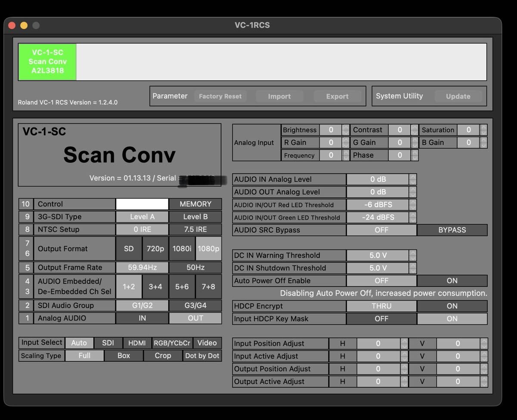517x420 pixels.
Task: Choose Crop scaling type
Action: (x=163, y=355)
